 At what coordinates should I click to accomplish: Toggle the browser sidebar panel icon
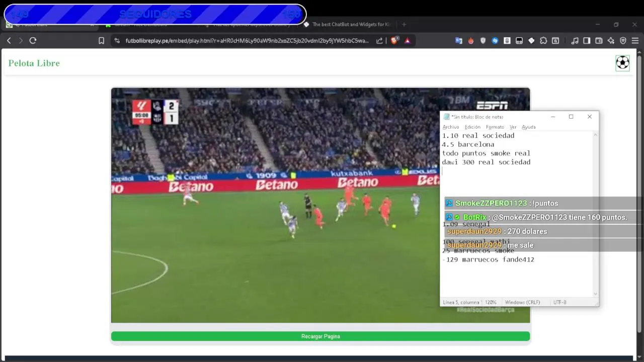[587, 41]
